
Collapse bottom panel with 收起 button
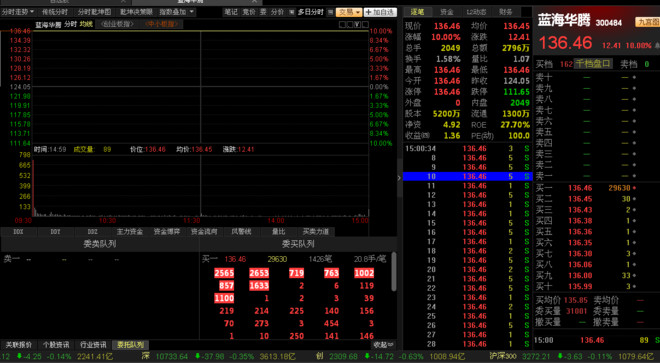[x=383, y=345]
